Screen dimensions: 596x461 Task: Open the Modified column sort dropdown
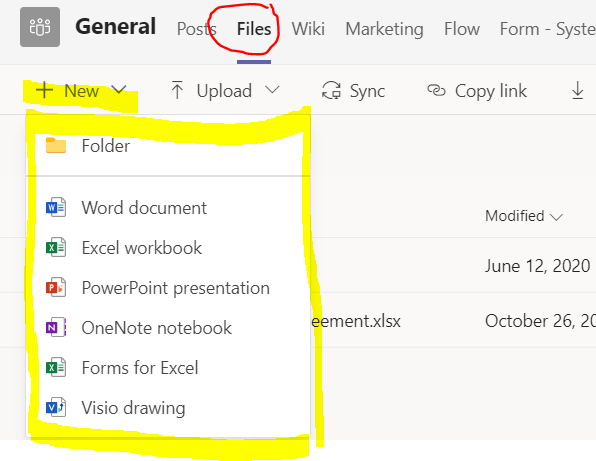click(x=523, y=216)
